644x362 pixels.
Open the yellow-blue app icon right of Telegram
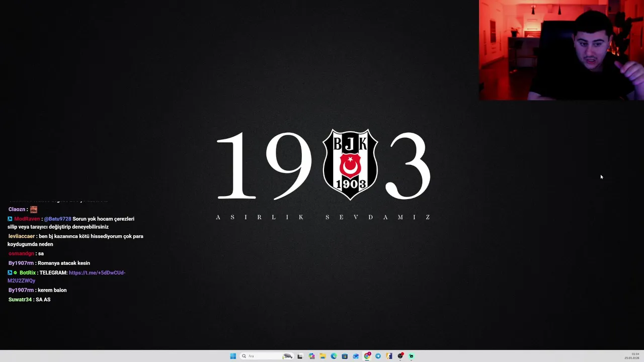coord(389,356)
